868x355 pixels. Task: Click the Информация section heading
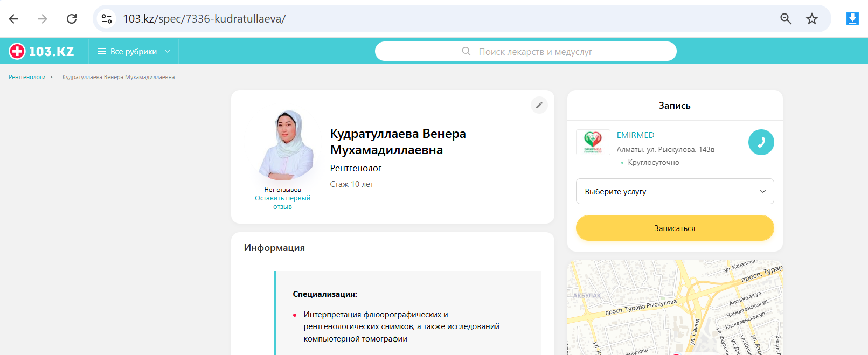[x=274, y=248]
